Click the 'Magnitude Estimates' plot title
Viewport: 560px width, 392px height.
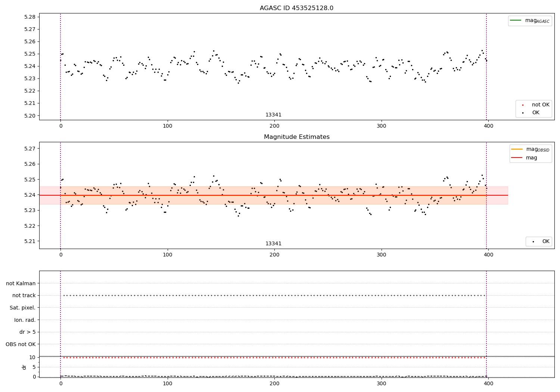(296, 137)
